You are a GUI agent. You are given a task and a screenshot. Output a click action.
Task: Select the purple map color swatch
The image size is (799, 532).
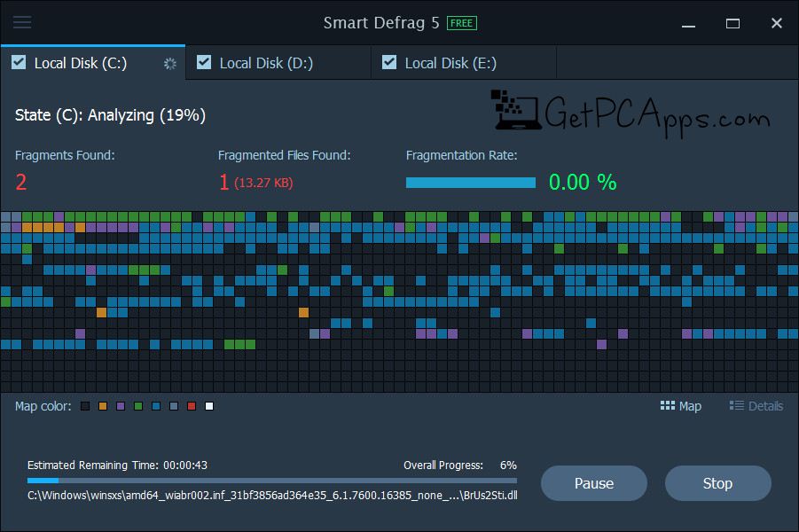(x=121, y=406)
